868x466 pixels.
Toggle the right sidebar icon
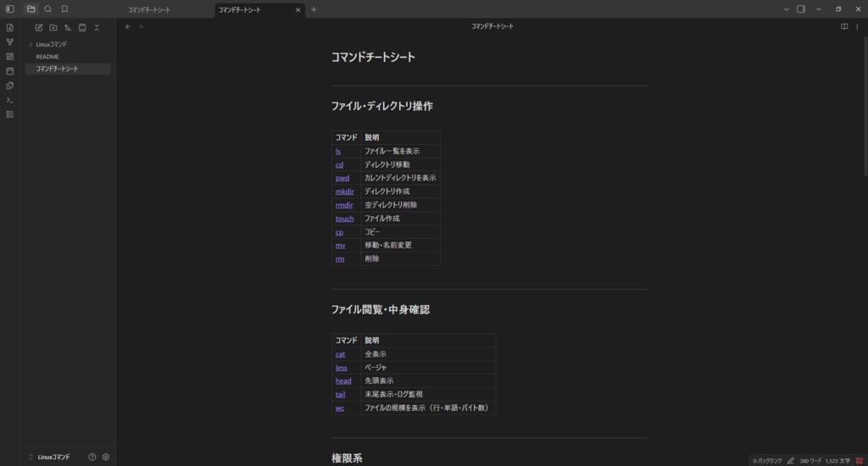(x=801, y=9)
